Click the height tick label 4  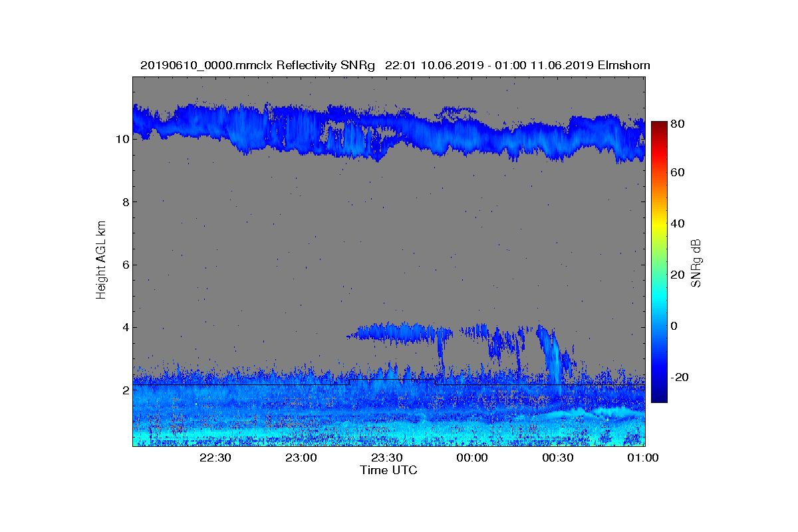[x=125, y=327]
